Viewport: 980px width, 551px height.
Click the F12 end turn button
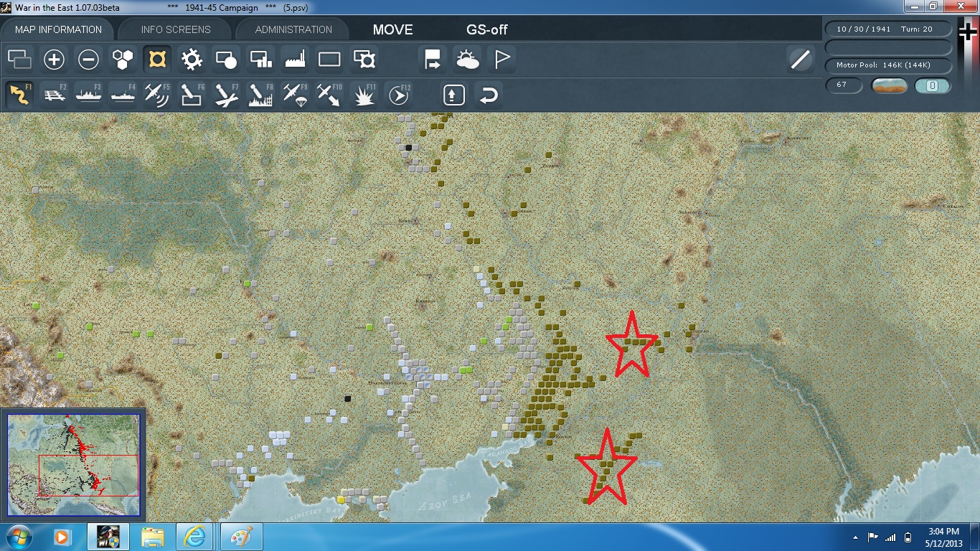point(398,95)
